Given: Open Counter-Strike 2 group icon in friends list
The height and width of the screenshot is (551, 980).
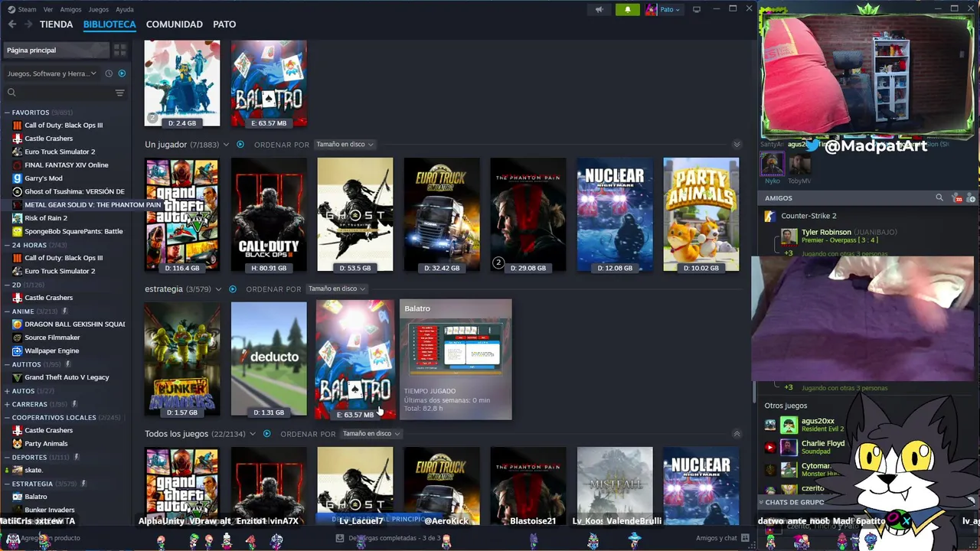Looking at the screenshot, I should (770, 216).
